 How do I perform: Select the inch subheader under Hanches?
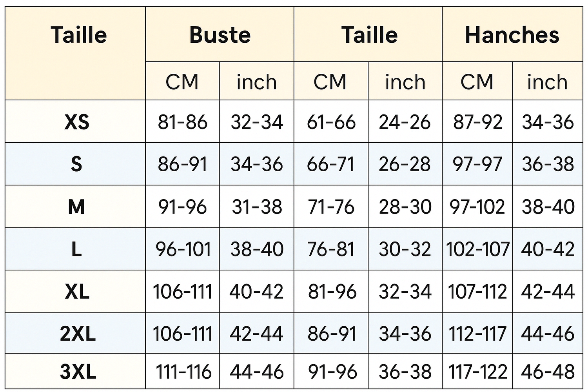[548, 82]
